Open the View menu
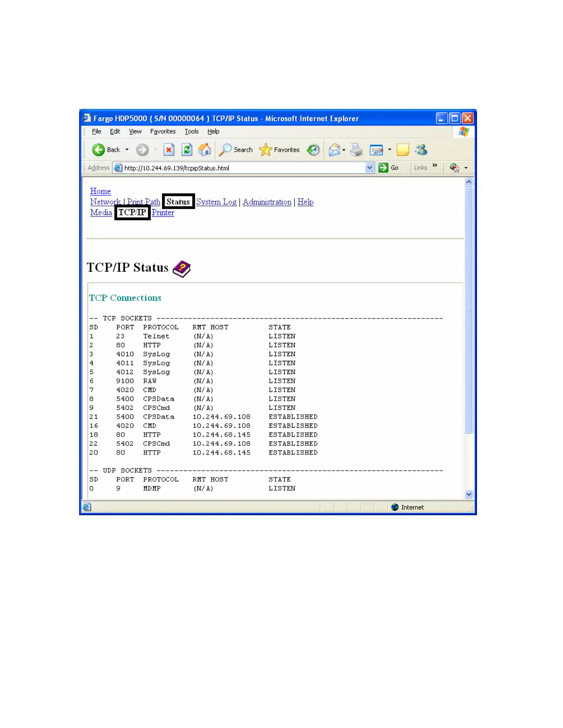 pos(135,131)
